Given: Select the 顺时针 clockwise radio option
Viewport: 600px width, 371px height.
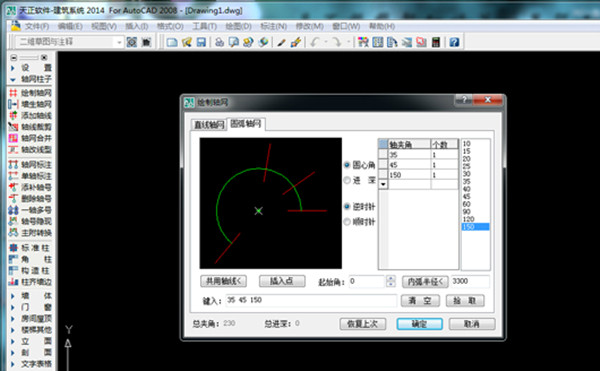Looking at the screenshot, I should point(347,222).
